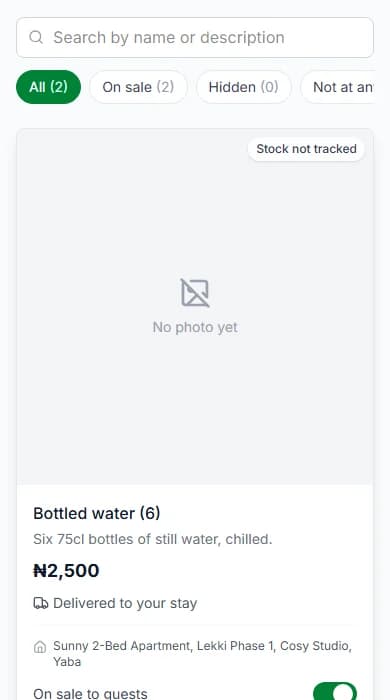Click the 'Six 75cl bottles' description text
The width and height of the screenshot is (390, 700).
point(153,539)
